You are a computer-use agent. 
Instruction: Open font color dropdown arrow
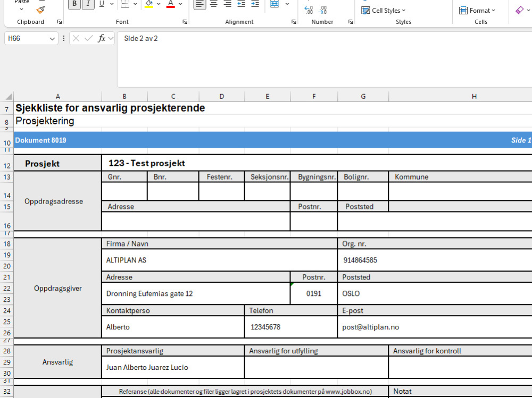[x=180, y=4]
